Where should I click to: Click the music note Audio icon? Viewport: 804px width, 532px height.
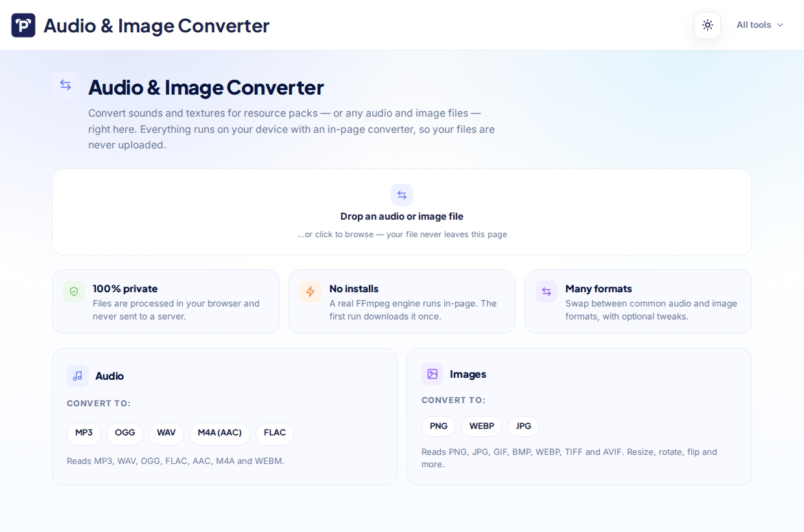78,376
